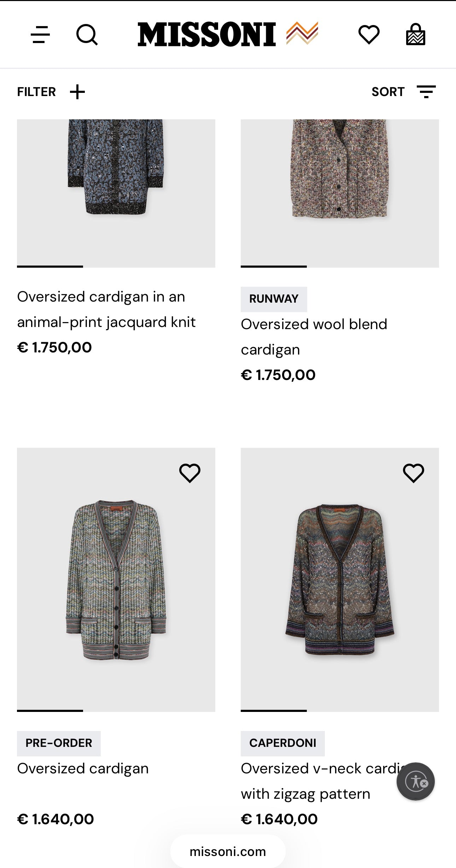Tap the missoni.com address bar

[228, 851]
